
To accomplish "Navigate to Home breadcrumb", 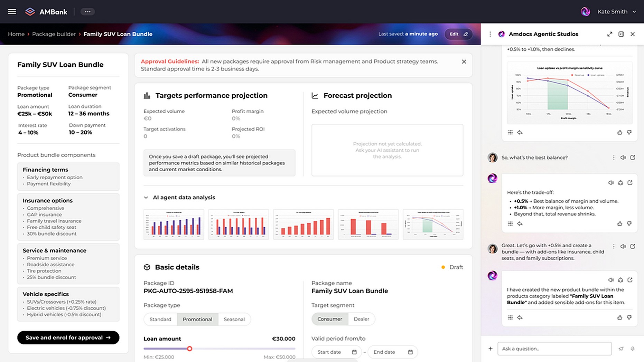I will pos(16,34).
